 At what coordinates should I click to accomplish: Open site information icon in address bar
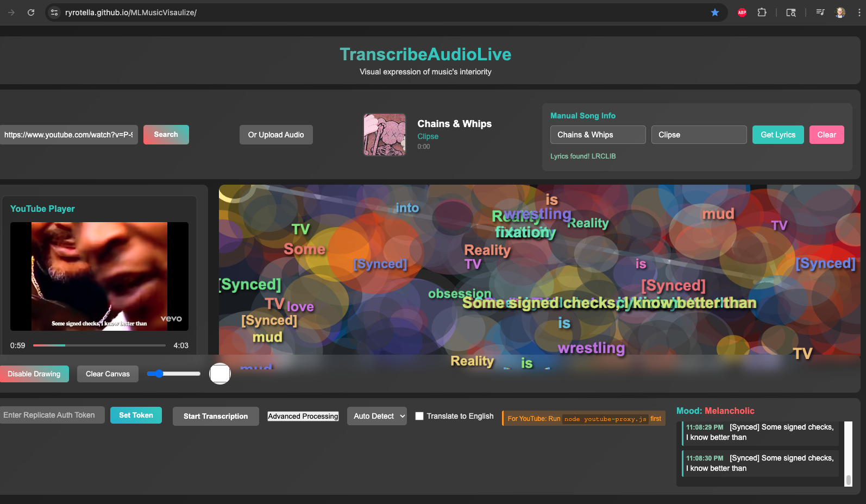(x=54, y=12)
